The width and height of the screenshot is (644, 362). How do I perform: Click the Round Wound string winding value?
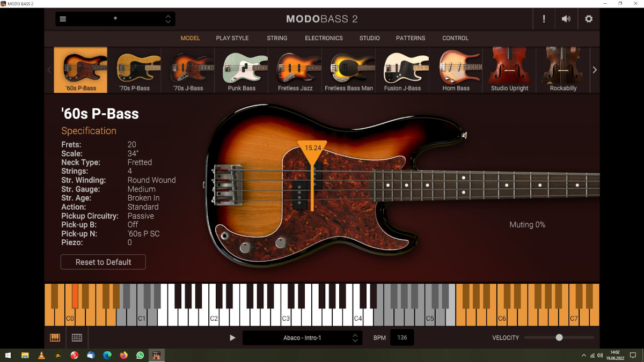(152, 180)
